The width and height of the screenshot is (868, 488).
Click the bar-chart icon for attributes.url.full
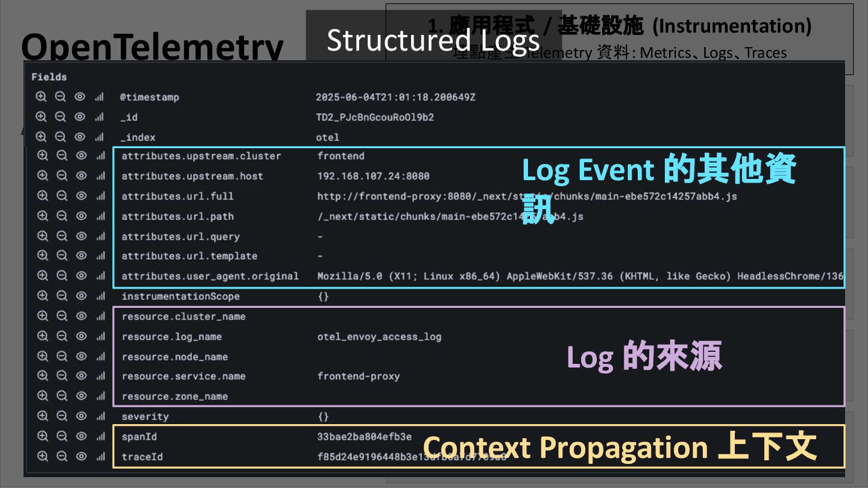coord(100,196)
